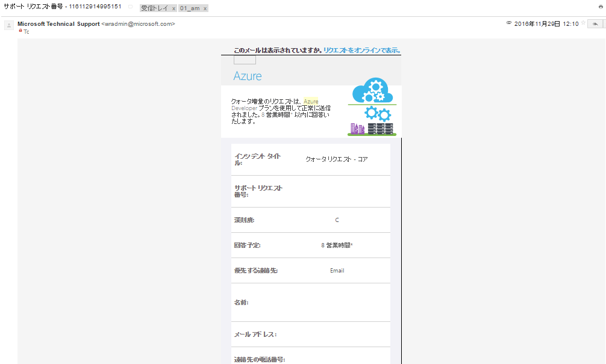Click the インシデント タイトル label
The height and width of the screenshot is (364, 606).
point(257,159)
